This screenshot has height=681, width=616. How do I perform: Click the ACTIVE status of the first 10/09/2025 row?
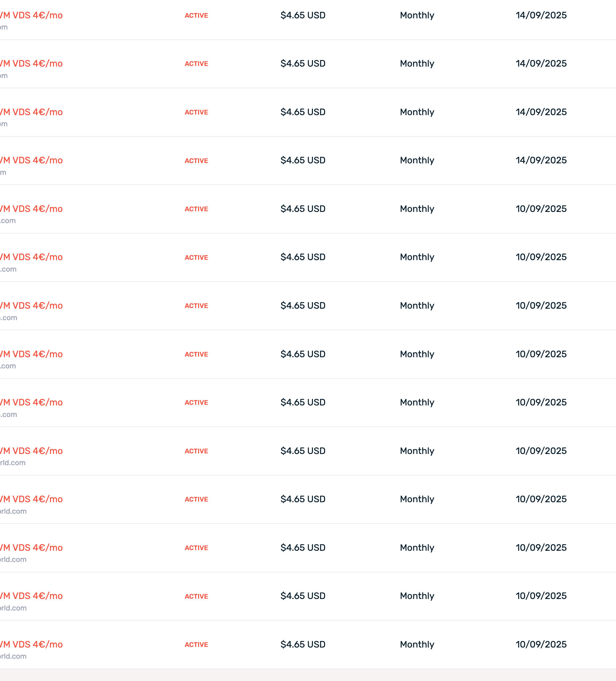click(x=196, y=209)
